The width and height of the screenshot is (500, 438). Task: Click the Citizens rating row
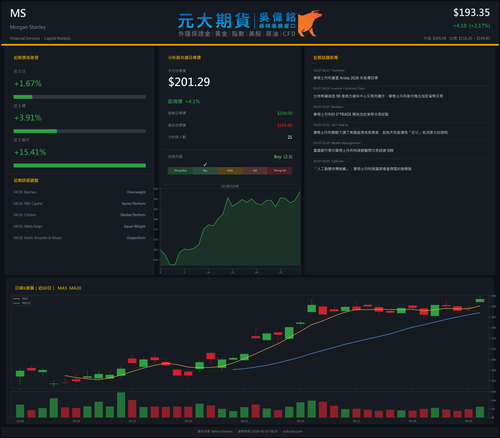(x=80, y=215)
